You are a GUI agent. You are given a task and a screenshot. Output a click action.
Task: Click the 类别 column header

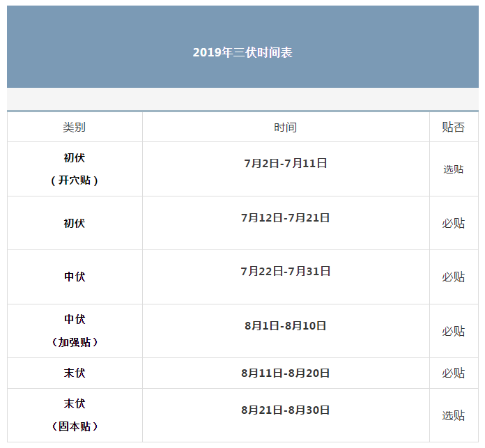[74, 128]
